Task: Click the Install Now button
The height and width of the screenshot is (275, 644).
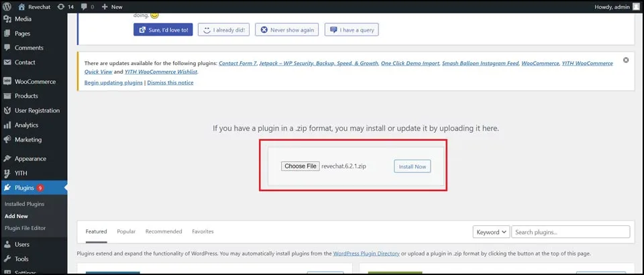Action: click(412, 166)
